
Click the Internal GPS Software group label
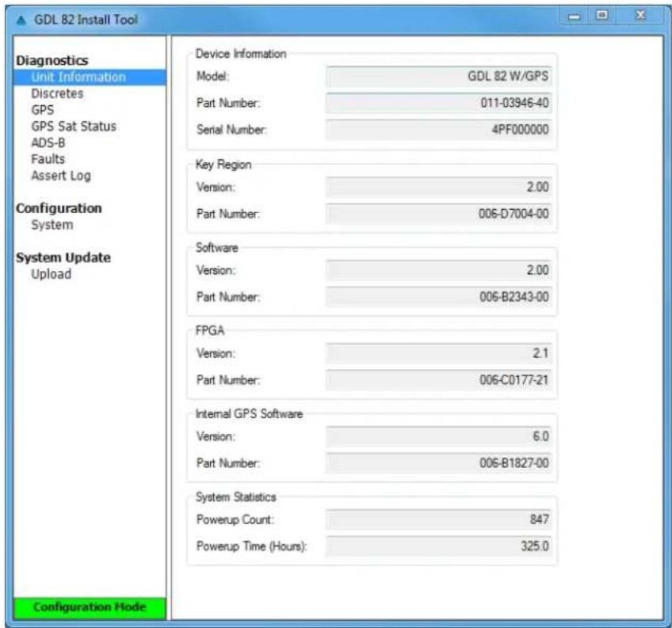[x=249, y=414]
